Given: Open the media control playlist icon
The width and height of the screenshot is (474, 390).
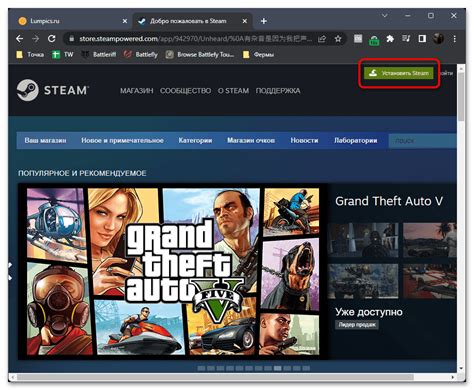Looking at the screenshot, I should [x=406, y=39].
